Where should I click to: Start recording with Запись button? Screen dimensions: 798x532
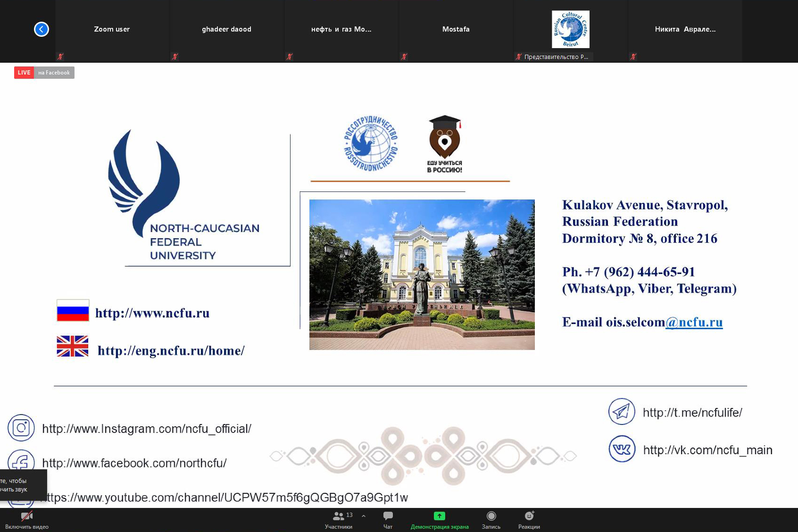[x=491, y=520]
